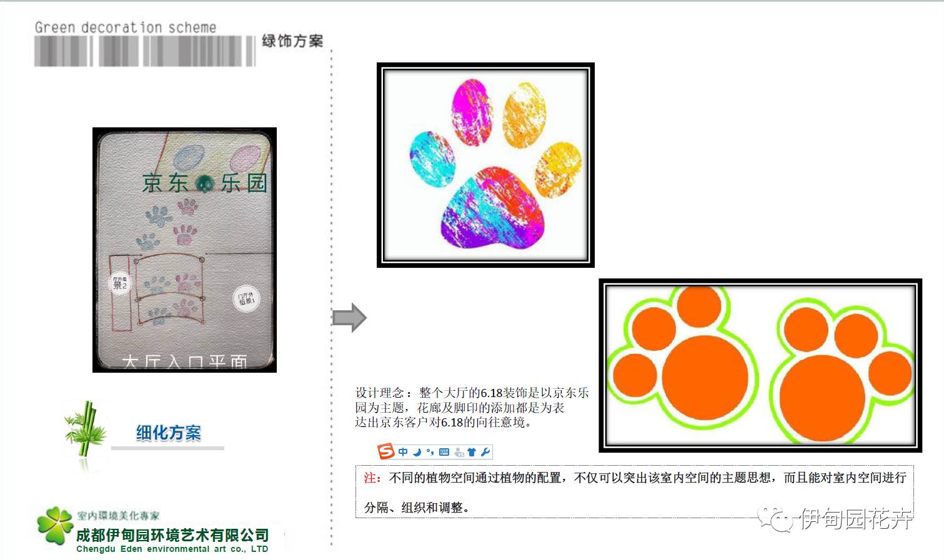944x560 pixels.
Task: Open the wrench settings icon
Action: click(x=485, y=452)
